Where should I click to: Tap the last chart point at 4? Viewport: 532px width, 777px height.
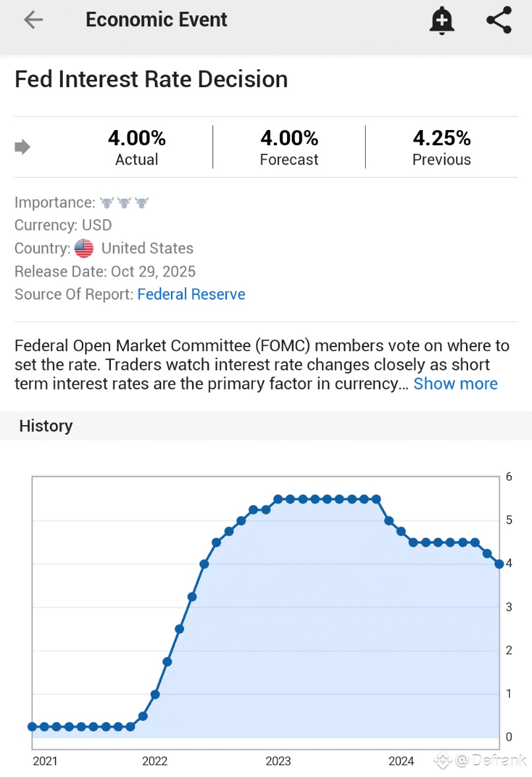499,564
